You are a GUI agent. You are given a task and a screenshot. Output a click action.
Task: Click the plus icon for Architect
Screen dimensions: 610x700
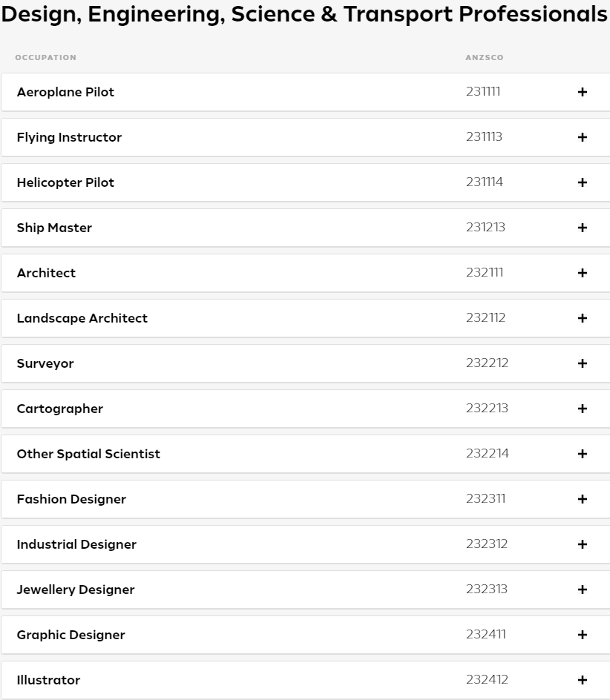coord(583,273)
